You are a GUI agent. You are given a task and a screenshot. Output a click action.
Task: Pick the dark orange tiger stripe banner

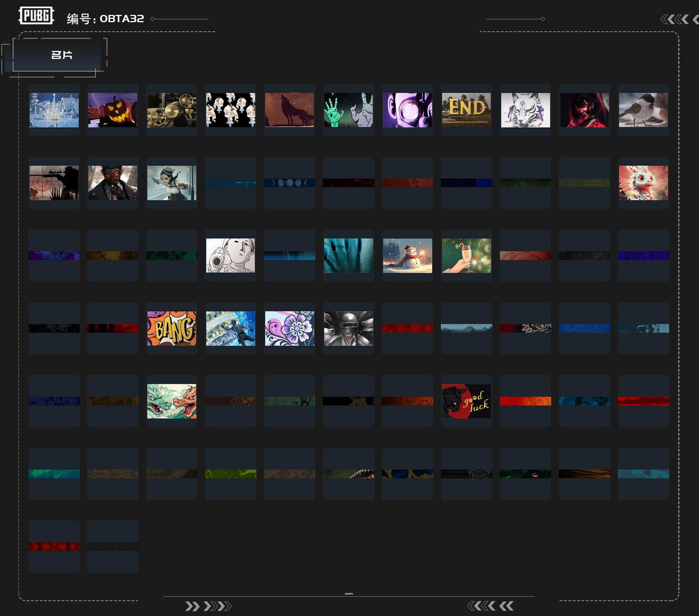click(585, 474)
